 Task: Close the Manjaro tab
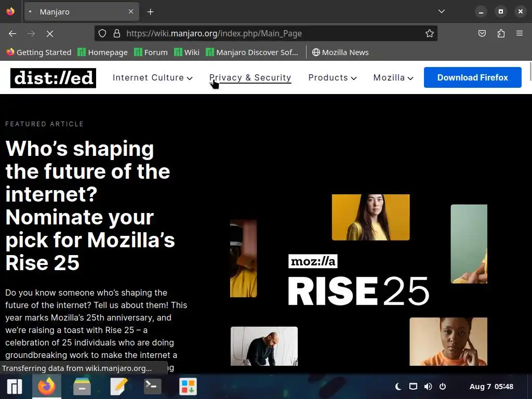coord(131,11)
